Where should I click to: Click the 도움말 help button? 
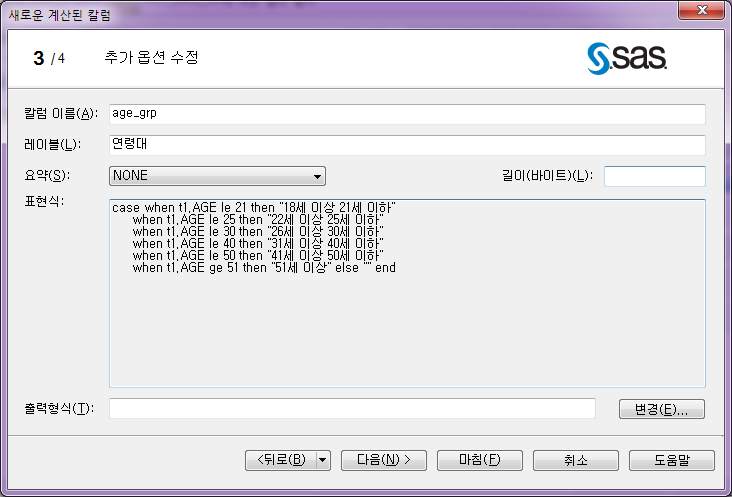(x=672, y=460)
